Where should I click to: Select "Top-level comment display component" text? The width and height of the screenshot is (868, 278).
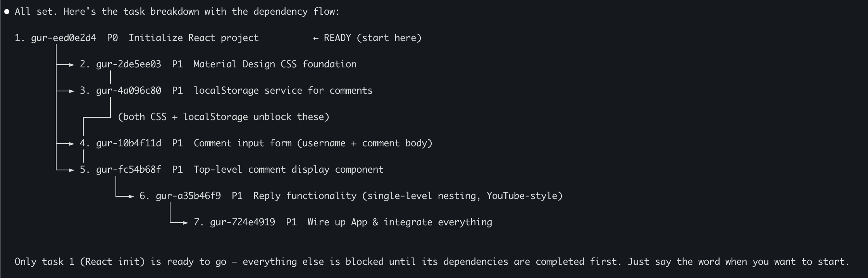pyautogui.click(x=288, y=170)
